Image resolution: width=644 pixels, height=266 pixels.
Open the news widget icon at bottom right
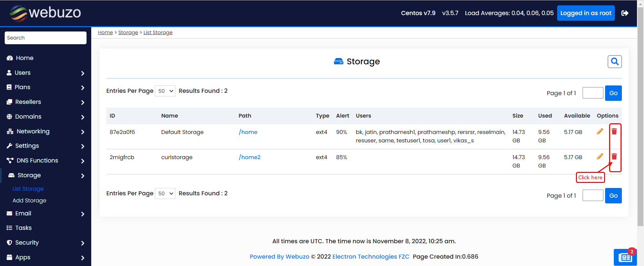tap(625, 257)
